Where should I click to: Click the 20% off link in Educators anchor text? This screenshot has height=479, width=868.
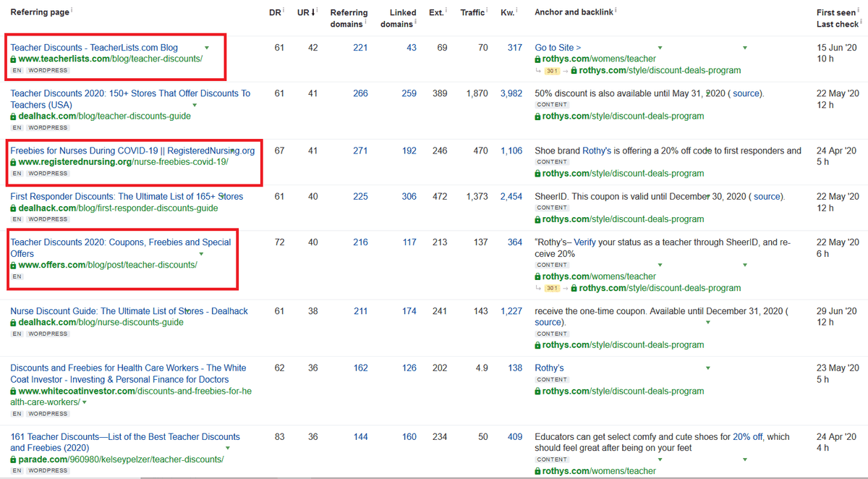pos(749,436)
